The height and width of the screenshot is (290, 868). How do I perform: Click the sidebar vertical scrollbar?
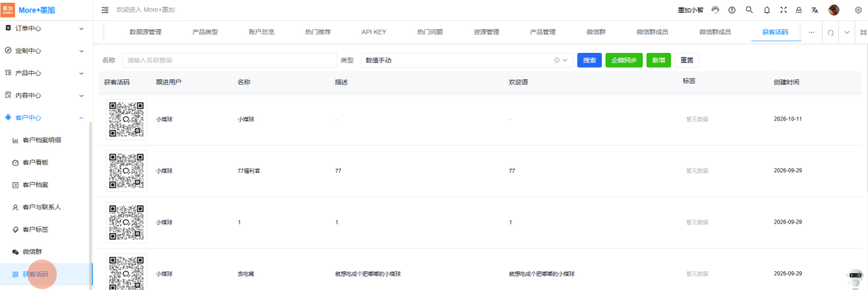pos(91,203)
